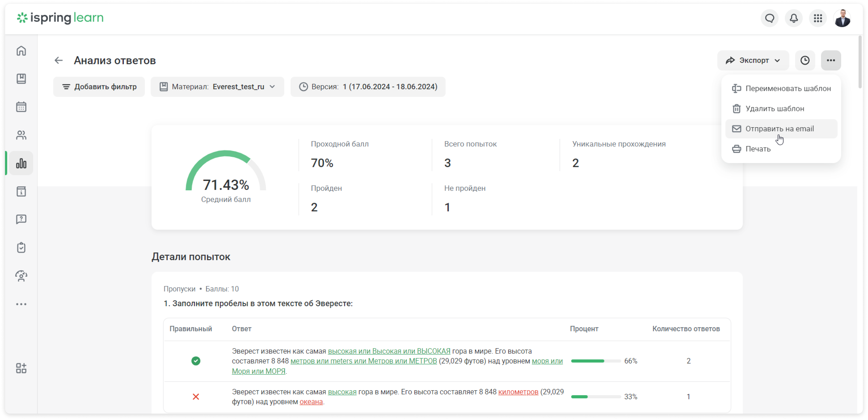Click question 1 Заполните пробелы title

coord(258,304)
